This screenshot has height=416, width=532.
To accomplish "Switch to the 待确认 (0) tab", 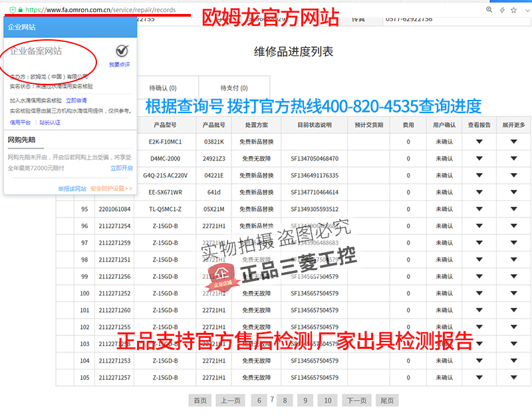I will click(163, 89).
